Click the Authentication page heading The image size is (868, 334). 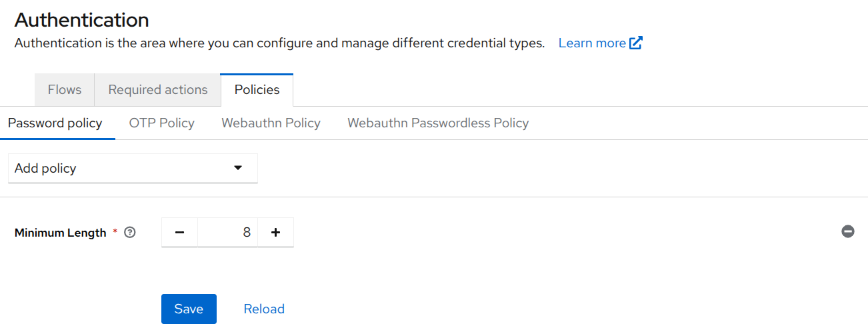81,20
